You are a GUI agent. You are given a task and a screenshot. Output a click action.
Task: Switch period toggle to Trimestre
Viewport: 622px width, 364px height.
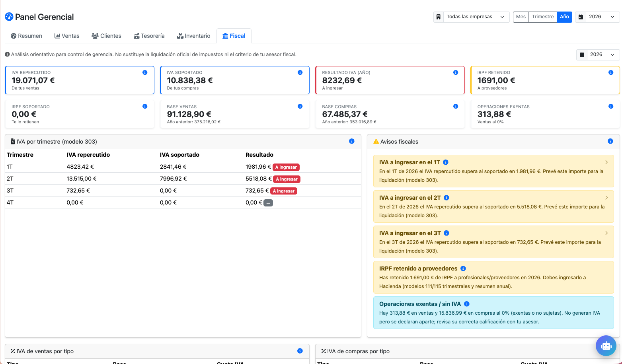[x=543, y=17]
